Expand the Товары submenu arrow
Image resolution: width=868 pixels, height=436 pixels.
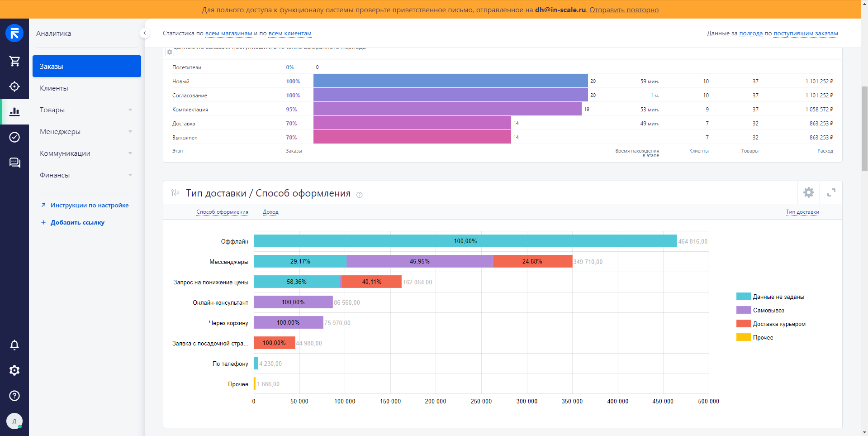click(130, 110)
